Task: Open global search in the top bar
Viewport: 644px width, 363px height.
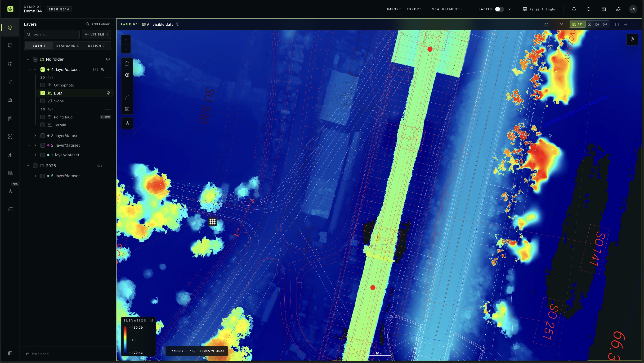Action: [589, 9]
